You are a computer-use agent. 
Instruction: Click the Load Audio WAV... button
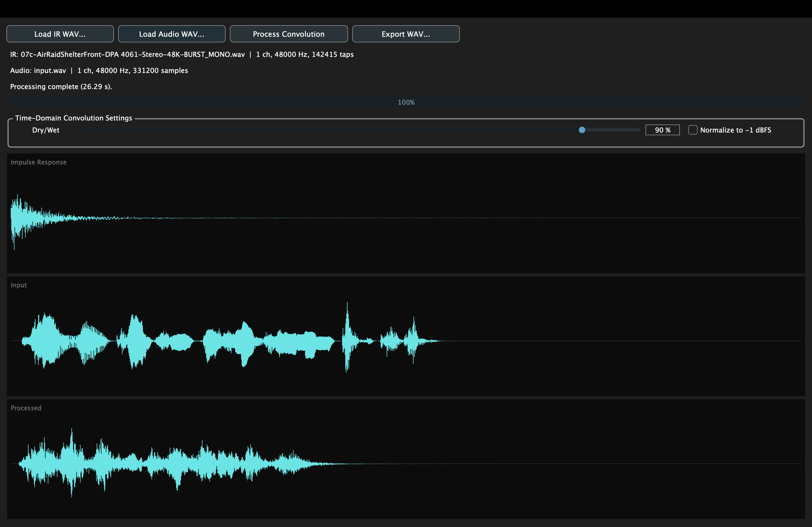point(172,34)
